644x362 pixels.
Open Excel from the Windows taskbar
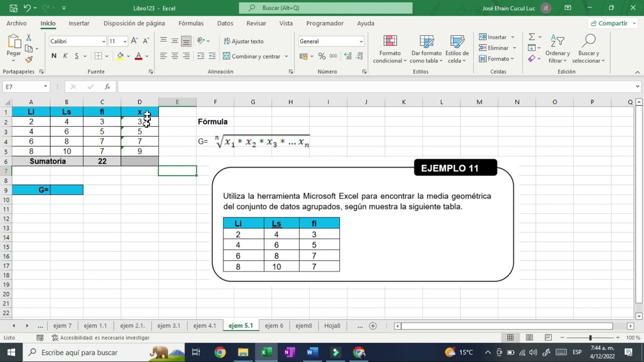[265, 352]
